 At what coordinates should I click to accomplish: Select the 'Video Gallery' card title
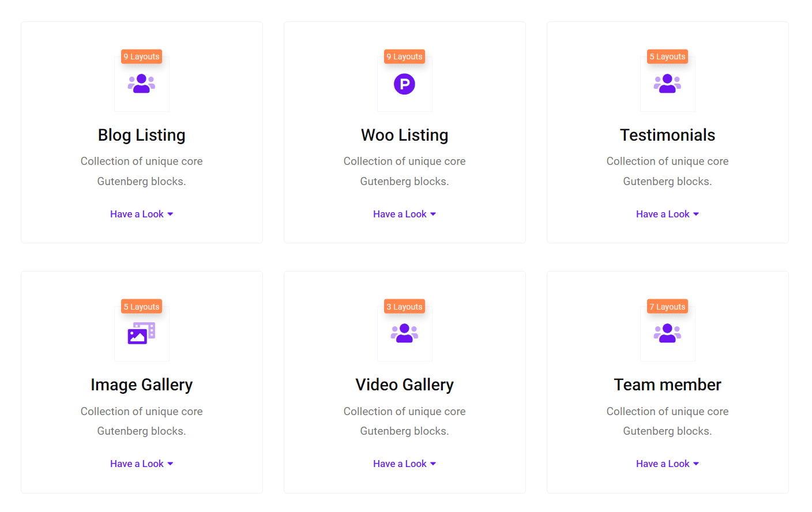point(404,385)
